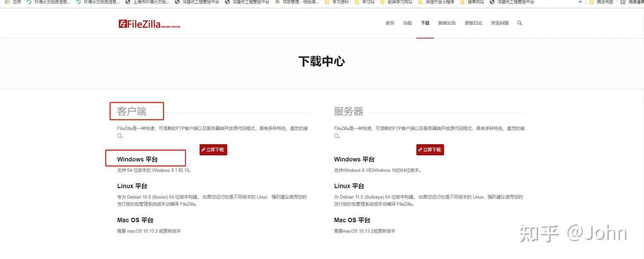Click 立即下载 under 服务器 section

430,150
